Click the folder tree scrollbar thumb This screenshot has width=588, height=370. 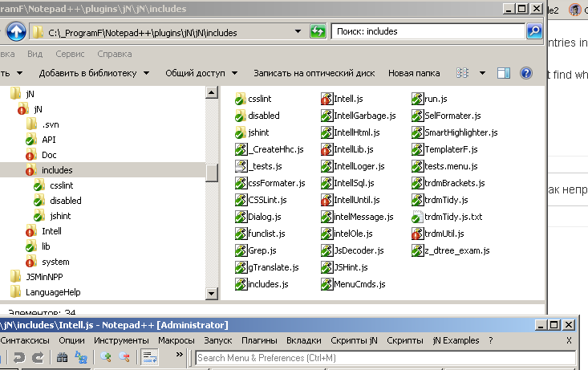tap(212, 173)
